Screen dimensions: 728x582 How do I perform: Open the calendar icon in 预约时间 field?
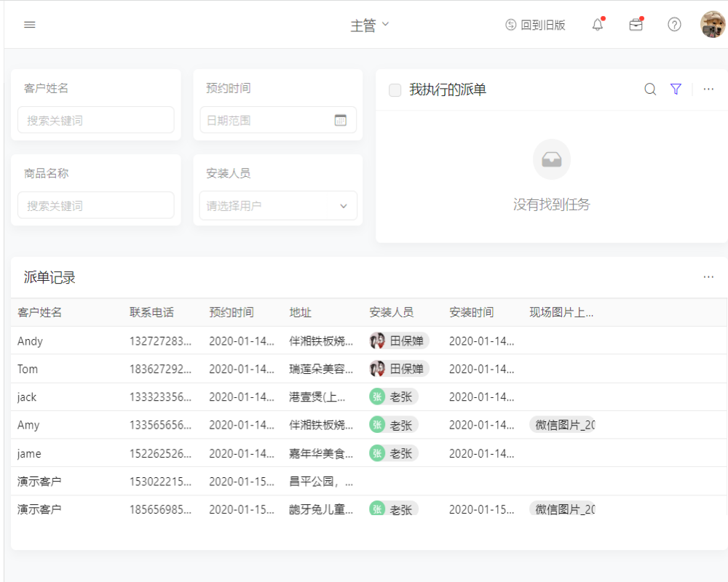340,119
